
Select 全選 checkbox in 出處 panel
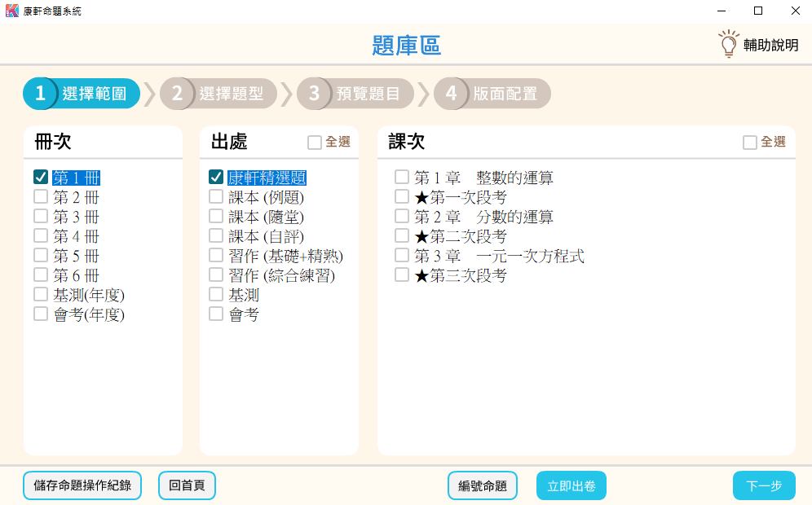pyautogui.click(x=315, y=143)
